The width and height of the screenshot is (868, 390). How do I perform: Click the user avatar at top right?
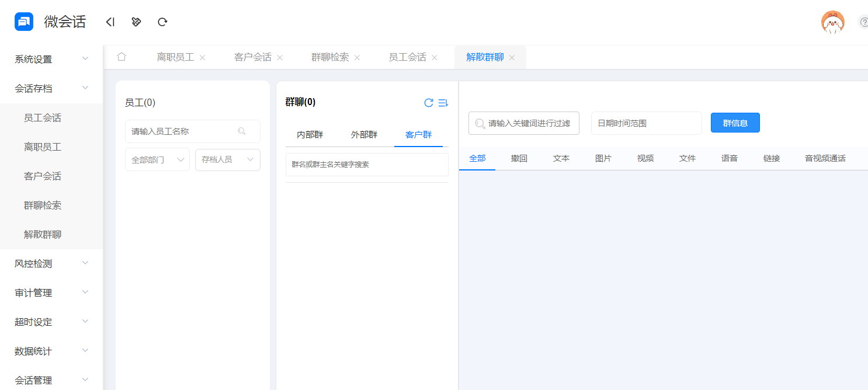833,23
